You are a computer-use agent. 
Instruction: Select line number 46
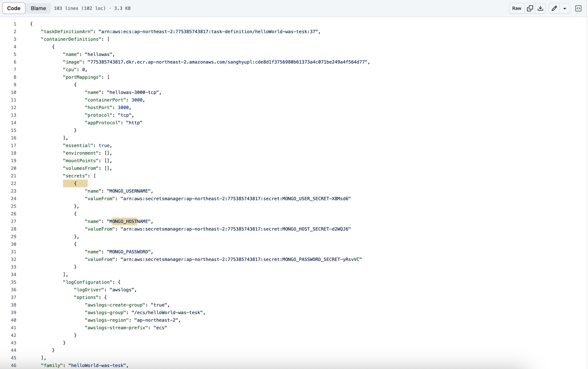coord(14,365)
